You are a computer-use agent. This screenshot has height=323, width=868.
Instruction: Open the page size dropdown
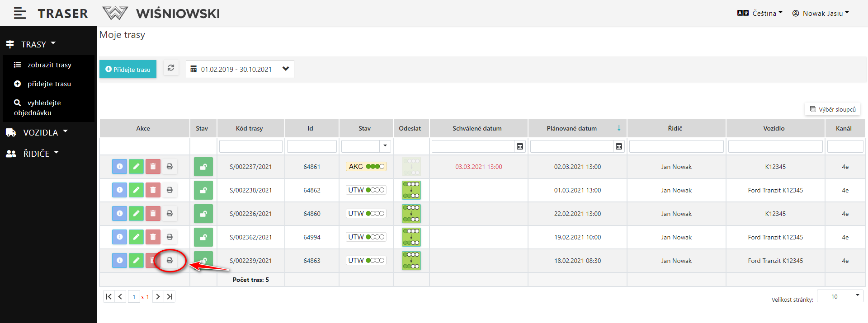tap(857, 296)
